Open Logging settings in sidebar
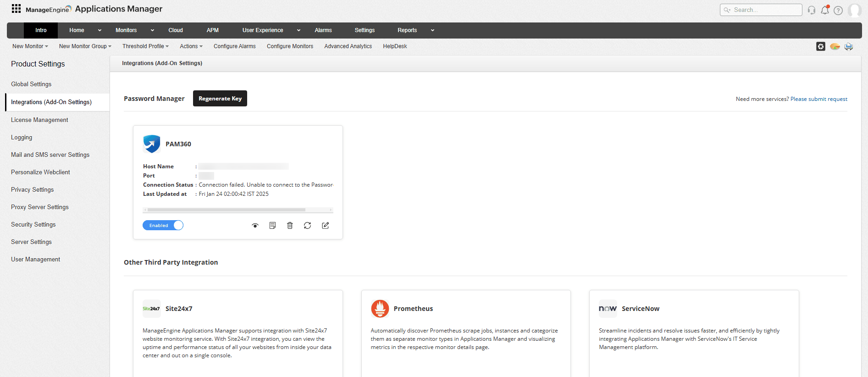The height and width of the screenshot is (377, 868). (x=22, y=138)
